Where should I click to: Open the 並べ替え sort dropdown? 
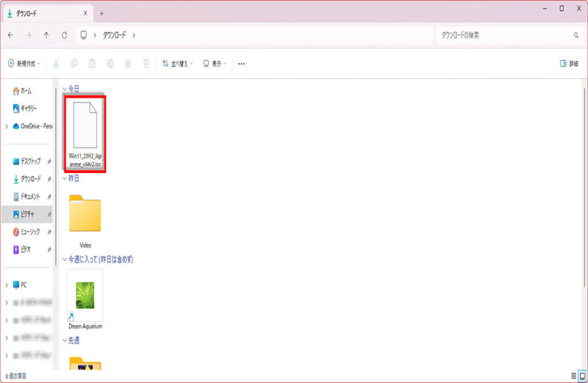coord(177,64)
